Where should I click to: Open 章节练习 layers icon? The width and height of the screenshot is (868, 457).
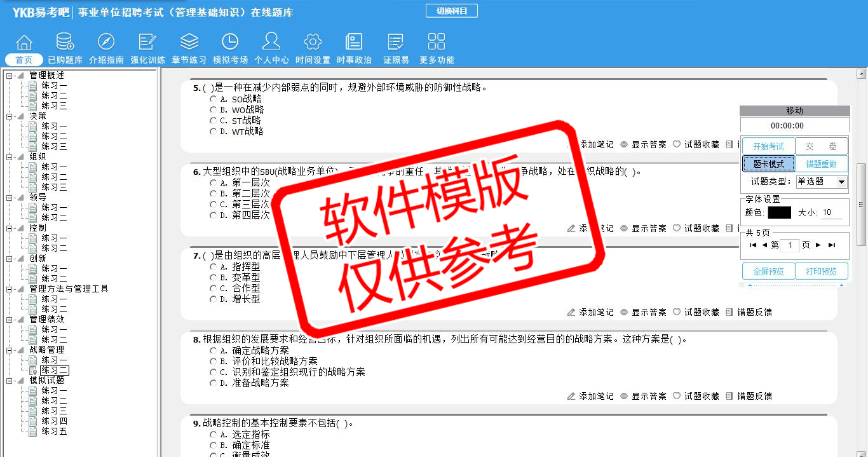[189, 43]
